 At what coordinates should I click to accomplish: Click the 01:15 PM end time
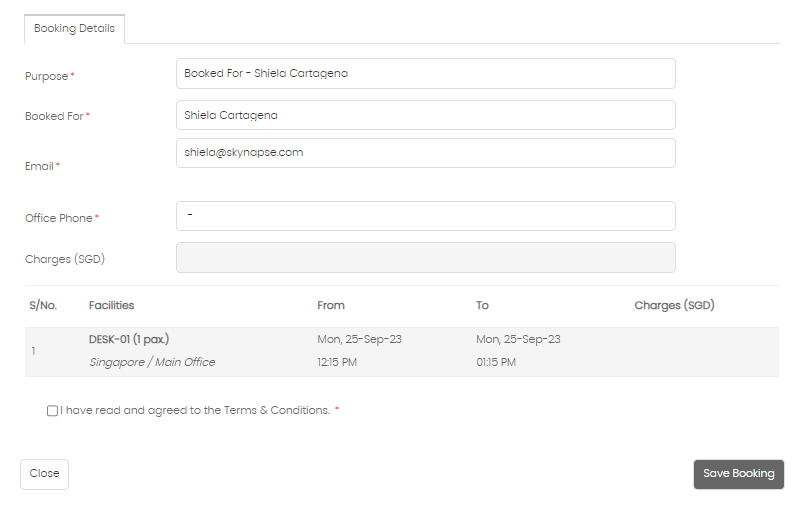pyautogui.click(x=496, y=362)
